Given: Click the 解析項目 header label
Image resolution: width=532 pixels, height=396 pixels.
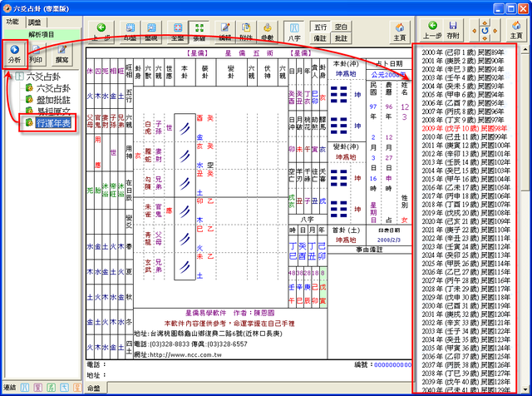Looking at the screenshot, I should click(x=42, y=35).
